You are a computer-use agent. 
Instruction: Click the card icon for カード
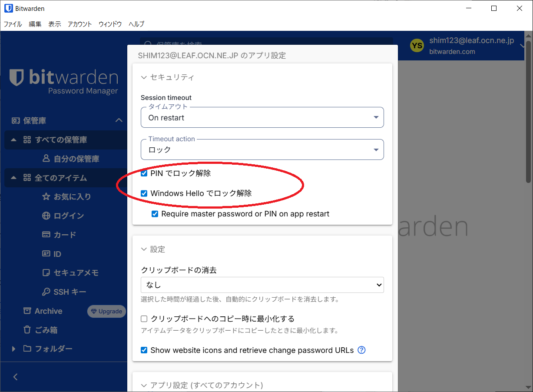(x=46, y=235)
